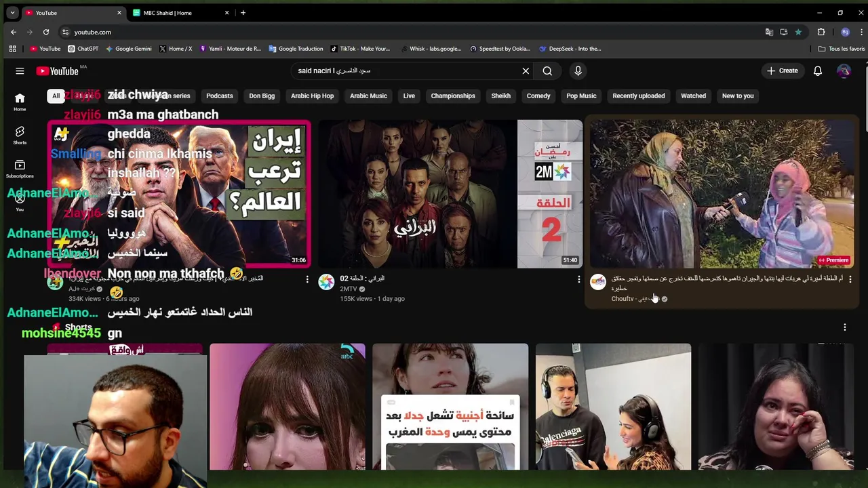The image size is (868, 488).
Task: Open the Chrome extensions puzzle icon
Action: (x=821, y=32)
